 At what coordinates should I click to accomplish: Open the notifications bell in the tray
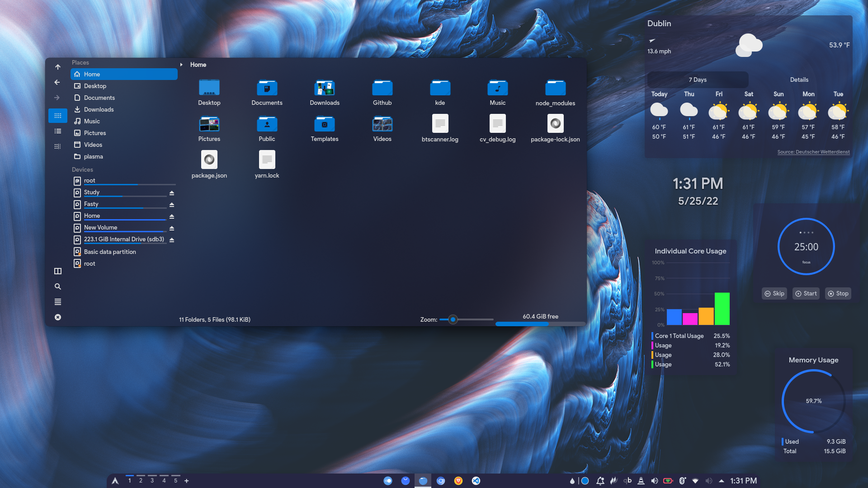pyautogui.click(x=600, y=481)
